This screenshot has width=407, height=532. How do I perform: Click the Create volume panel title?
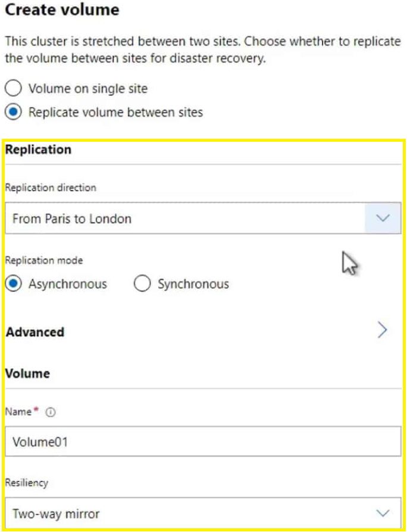pyautogui.click(x=62, y=10)
